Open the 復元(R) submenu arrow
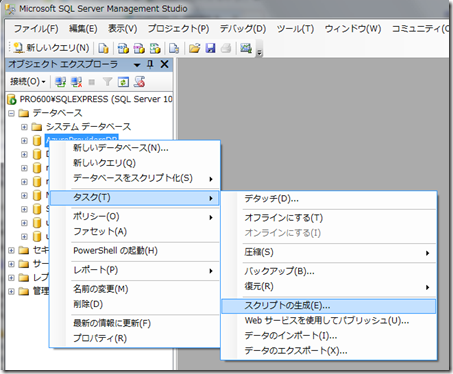453x374 pixels. (x=427, y=287)
